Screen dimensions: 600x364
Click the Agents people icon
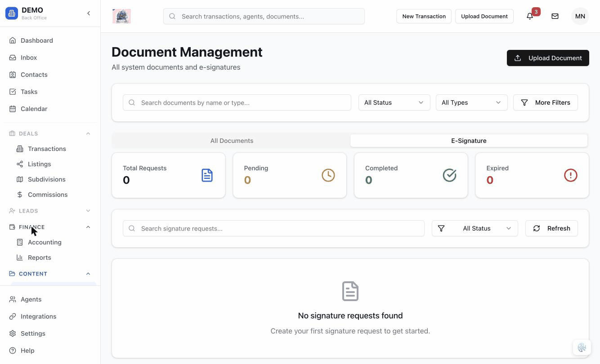[13, 299]
